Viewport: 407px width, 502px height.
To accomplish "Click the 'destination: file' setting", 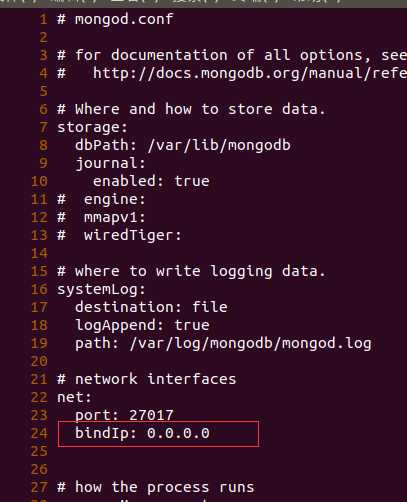I will 151,307.
